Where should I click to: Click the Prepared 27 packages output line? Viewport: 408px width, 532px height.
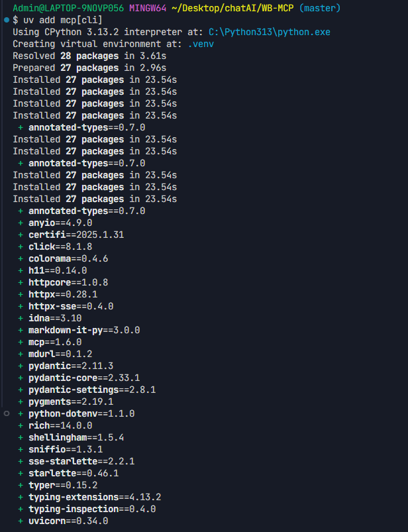(x=89, y=68)
